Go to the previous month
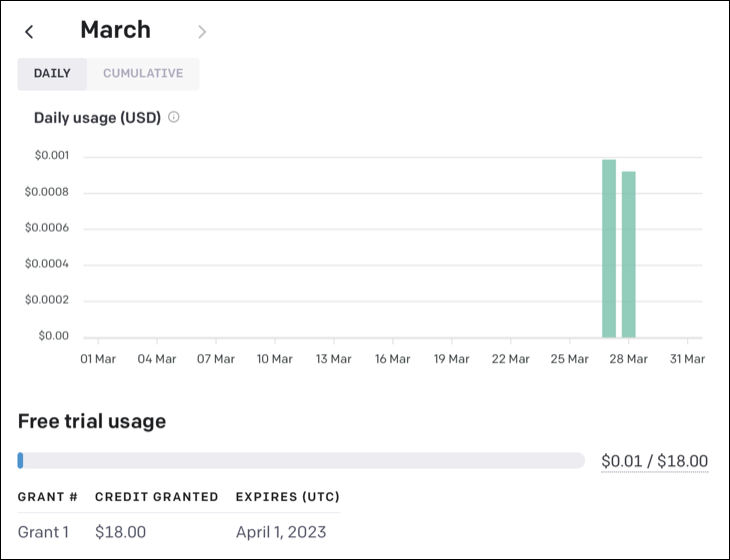This screenshot has height=560, width=730. click(x=29, y=32)
